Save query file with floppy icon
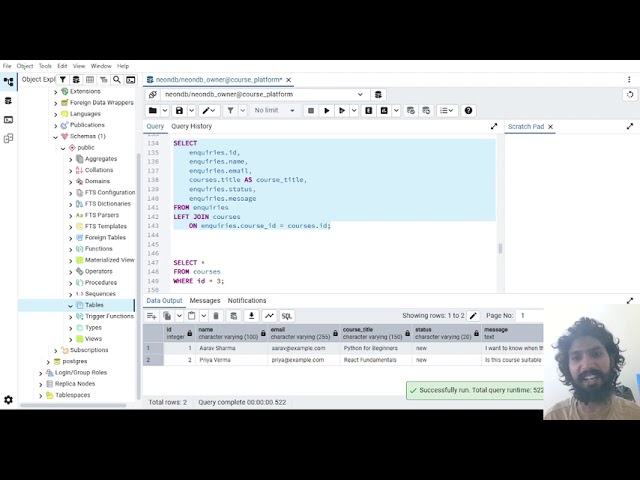 click(x=179, y=111)
